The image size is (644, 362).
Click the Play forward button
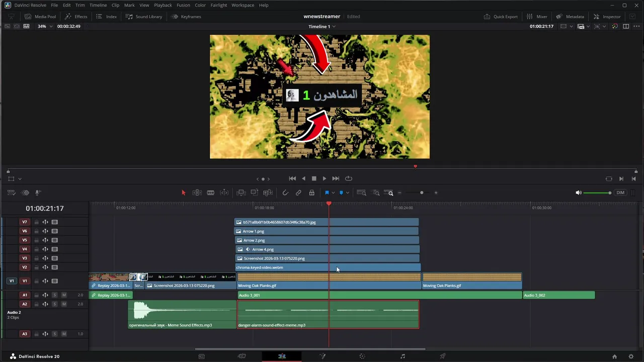click(x=325, y=178)
